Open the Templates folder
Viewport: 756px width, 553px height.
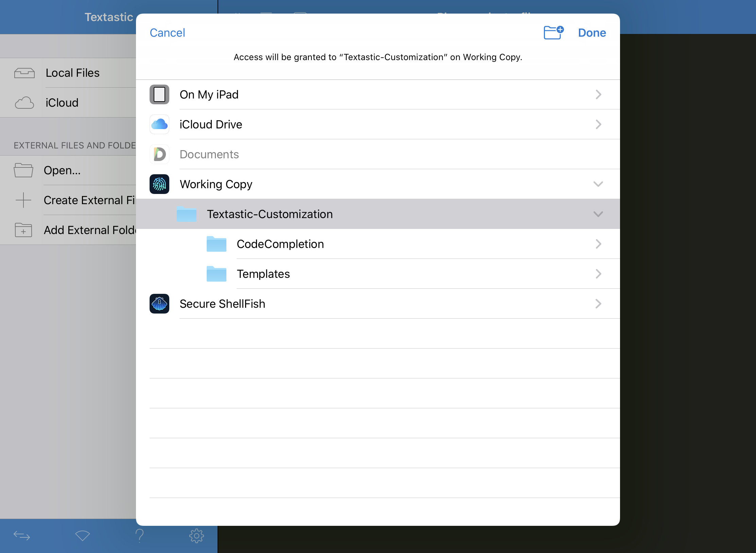coord(378,274)
